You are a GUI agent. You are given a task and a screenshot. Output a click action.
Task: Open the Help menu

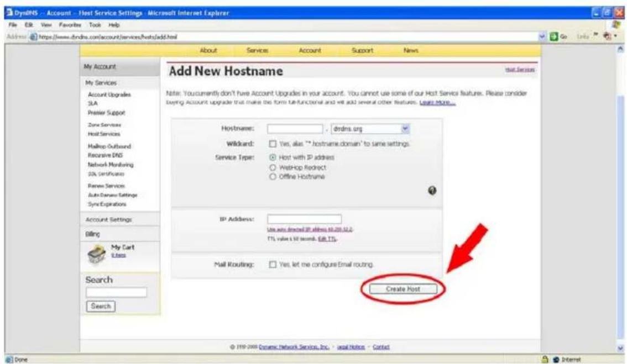114,25
